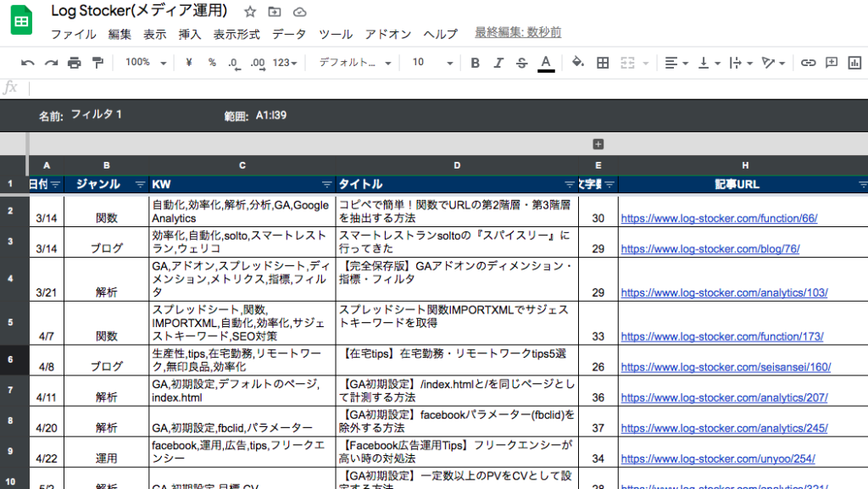This screenshot has width=868, height=489.
Task: Open the insert link tool
Action: [808, 62]
